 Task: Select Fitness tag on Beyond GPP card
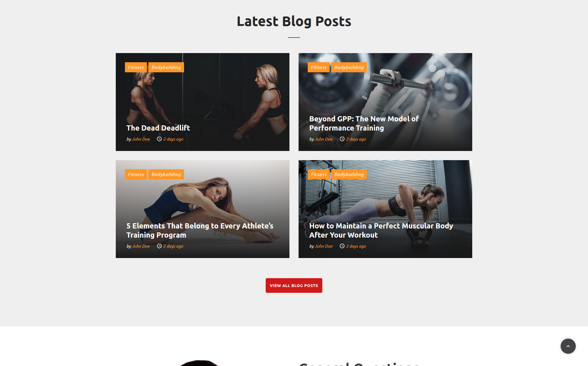click(x=319, y=67)
